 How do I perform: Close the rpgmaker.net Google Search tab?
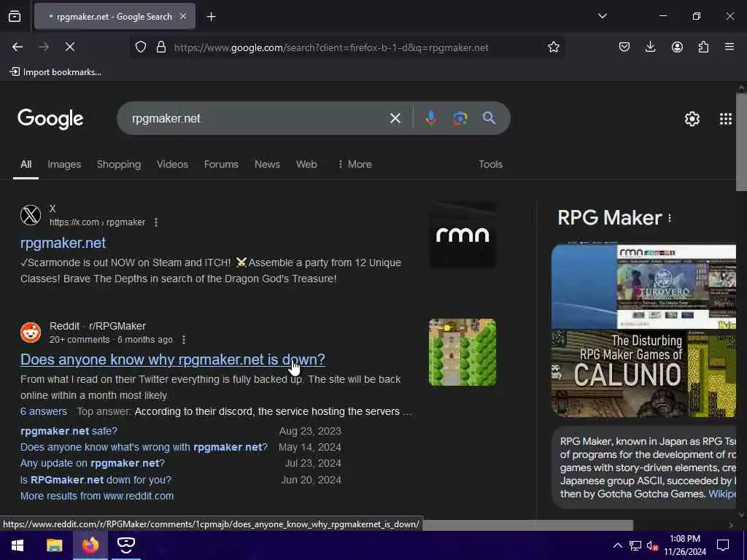tap(183, 16)
